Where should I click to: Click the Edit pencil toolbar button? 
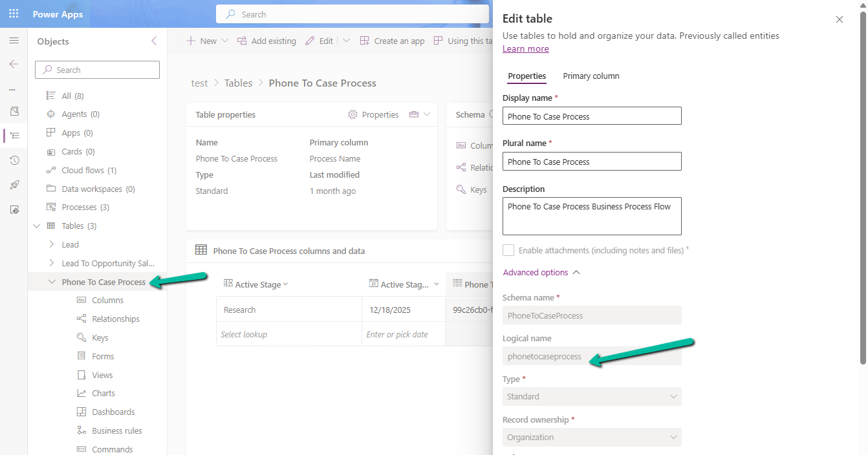point(320,41)
